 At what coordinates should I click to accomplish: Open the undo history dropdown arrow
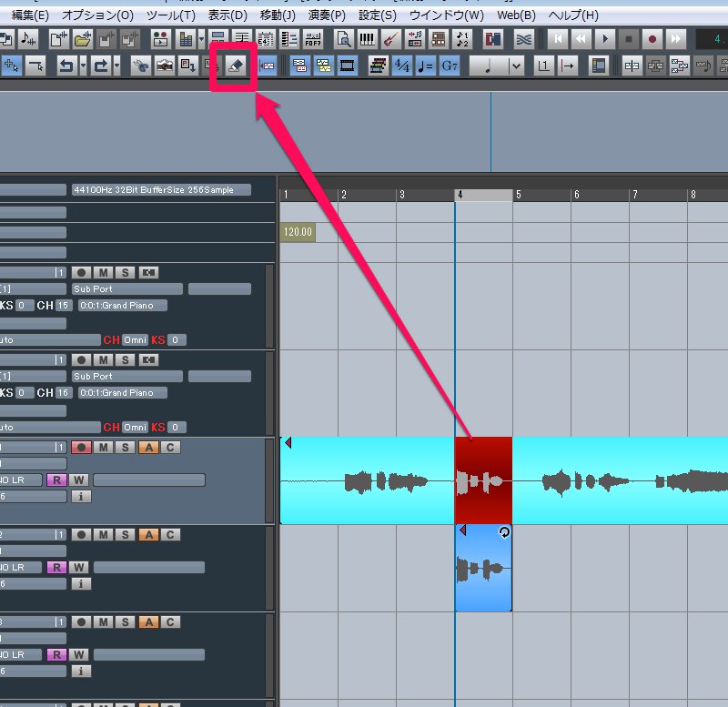[83, 66]
